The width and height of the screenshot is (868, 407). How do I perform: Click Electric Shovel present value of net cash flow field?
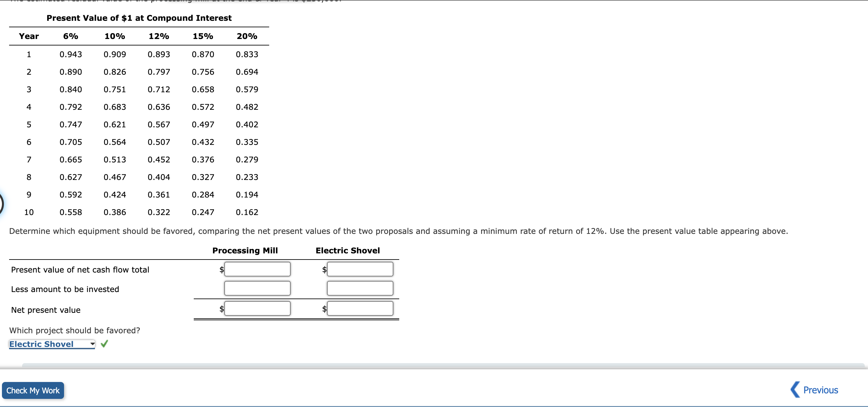pos(360,269)
